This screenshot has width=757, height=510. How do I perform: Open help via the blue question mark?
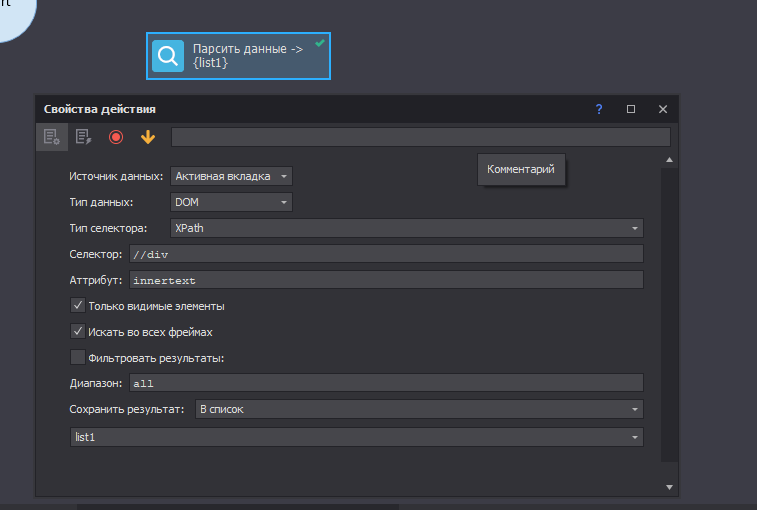599,109
